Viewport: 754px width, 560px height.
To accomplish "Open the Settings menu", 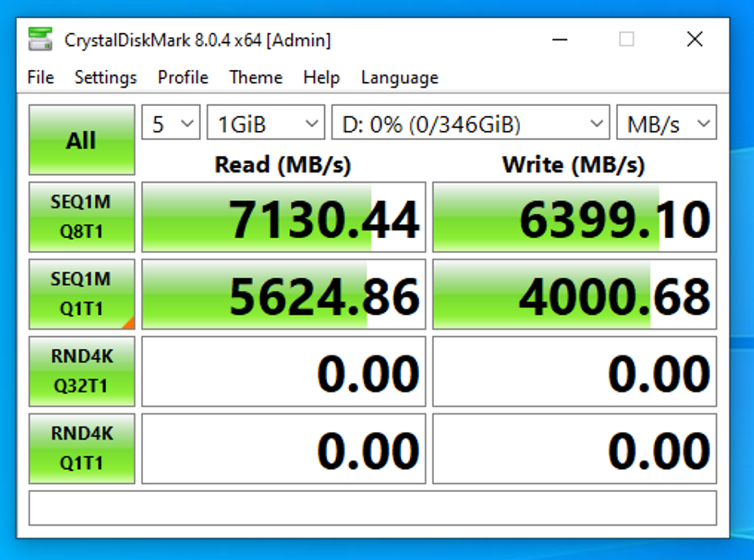I will click(x=106, y=77).
